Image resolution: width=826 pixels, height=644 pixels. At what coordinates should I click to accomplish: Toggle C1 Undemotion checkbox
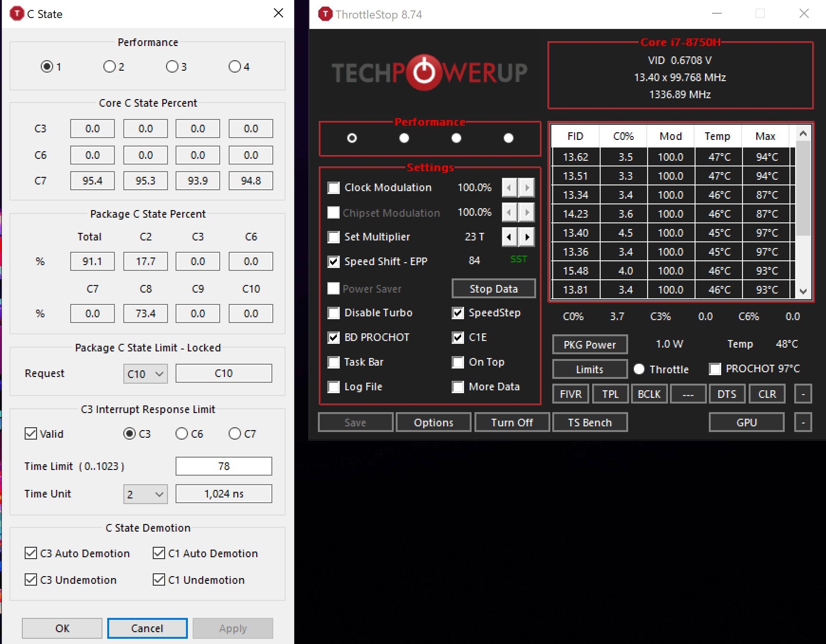(159, 580)
